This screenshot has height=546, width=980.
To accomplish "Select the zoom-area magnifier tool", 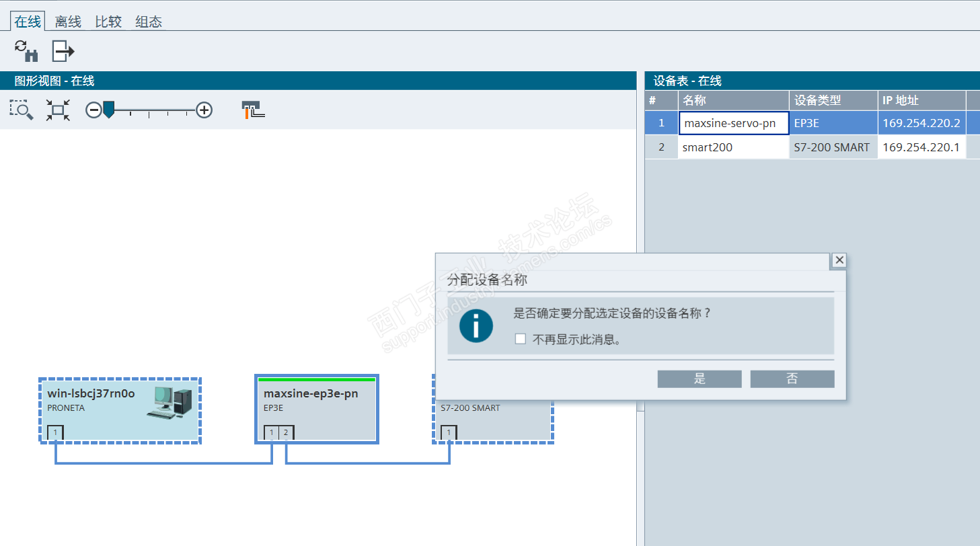I will pyautogui.click(x=22, y=110).
